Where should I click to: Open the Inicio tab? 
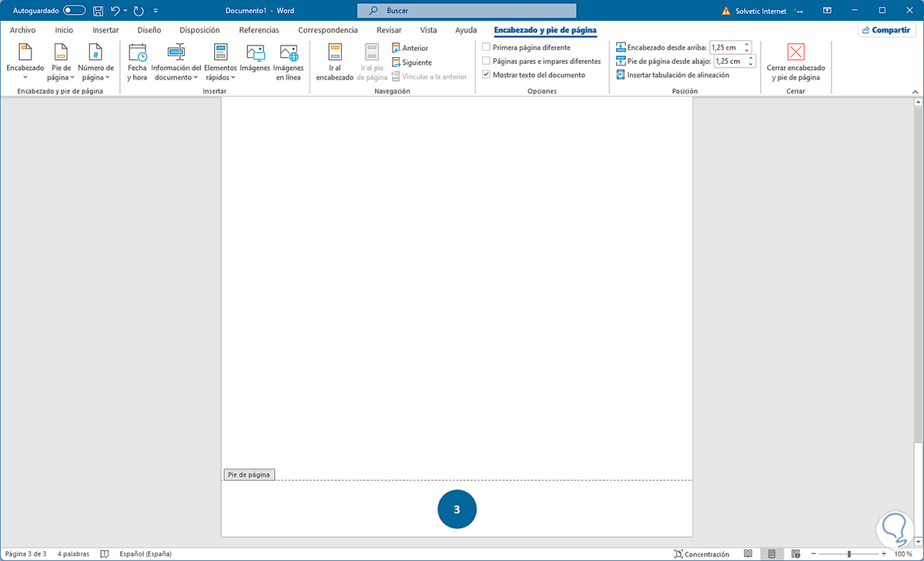(x=64, y=30)
